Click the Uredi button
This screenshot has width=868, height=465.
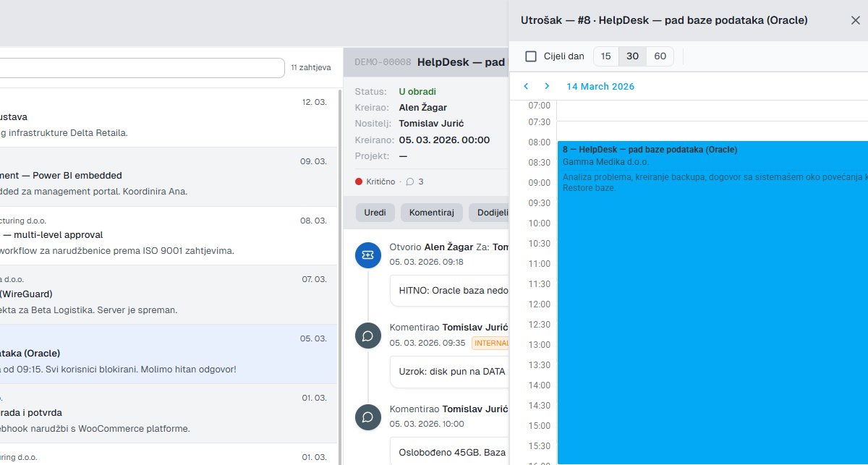[375, 212]
